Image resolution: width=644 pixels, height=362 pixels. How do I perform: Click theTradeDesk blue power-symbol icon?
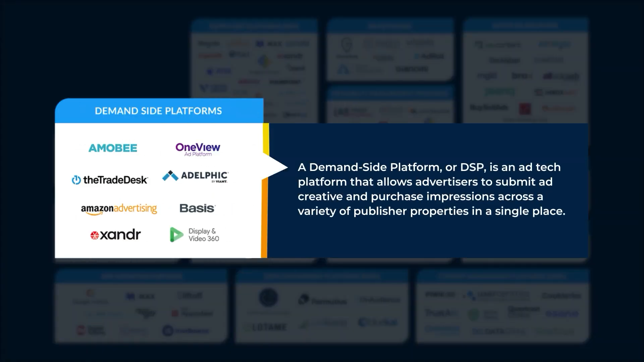click(76, 180)
